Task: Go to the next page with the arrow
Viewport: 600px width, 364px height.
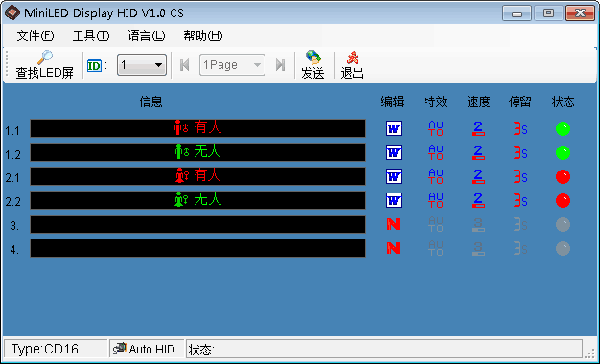Action: coord(281,65)
